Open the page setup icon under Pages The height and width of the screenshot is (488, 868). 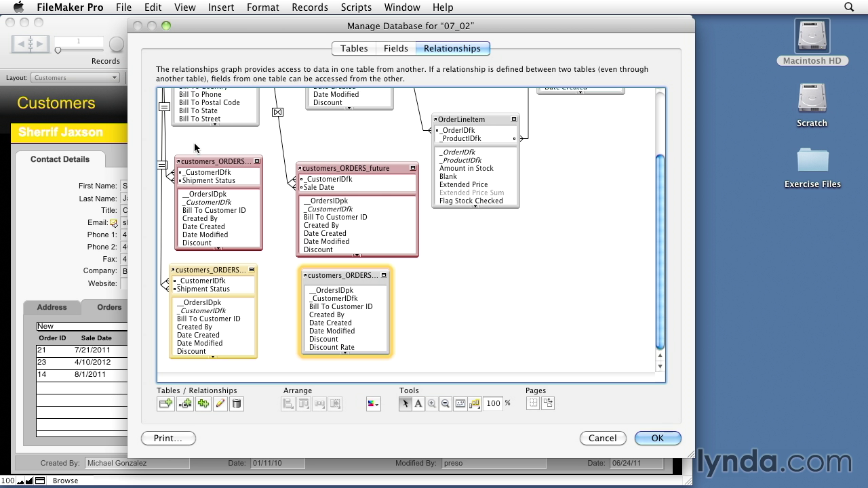coord(548,403)
